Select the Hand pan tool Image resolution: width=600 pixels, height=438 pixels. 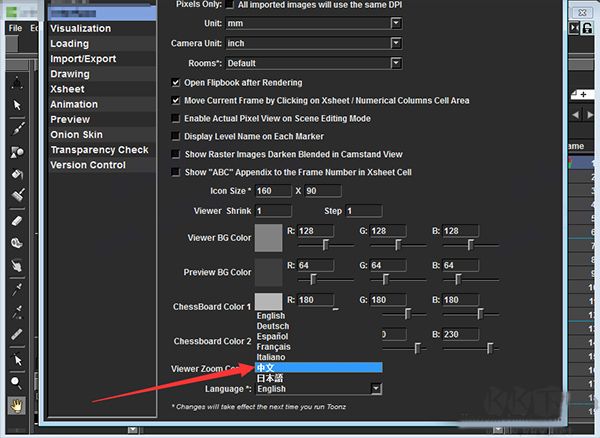click(16, 405)
